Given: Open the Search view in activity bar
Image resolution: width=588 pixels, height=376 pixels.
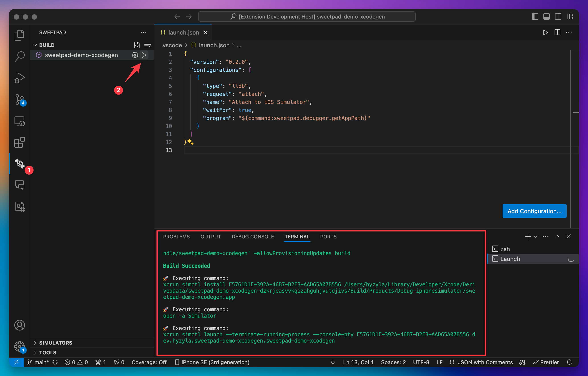Looking at the screenshot, I should [x=20, y=56].
